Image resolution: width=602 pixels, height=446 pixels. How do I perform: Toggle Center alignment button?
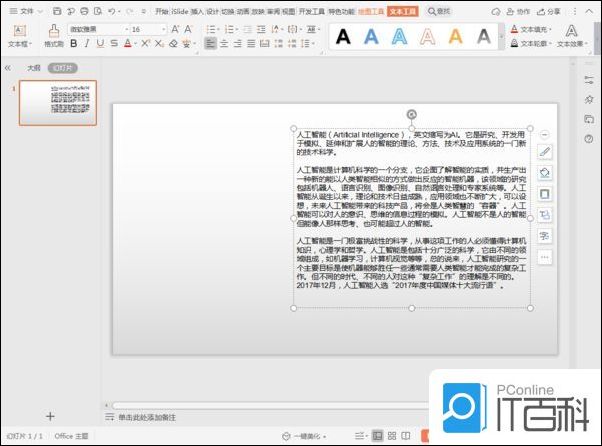224,43
